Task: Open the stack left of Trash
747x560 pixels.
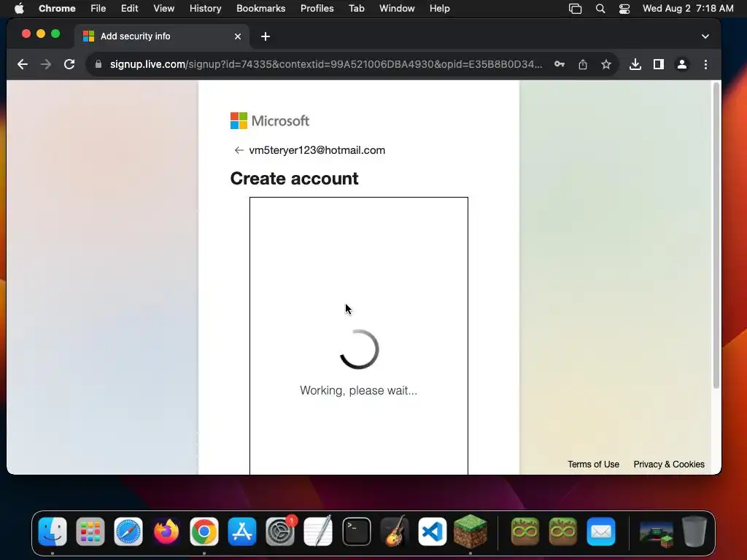Action: pos(656,533)
